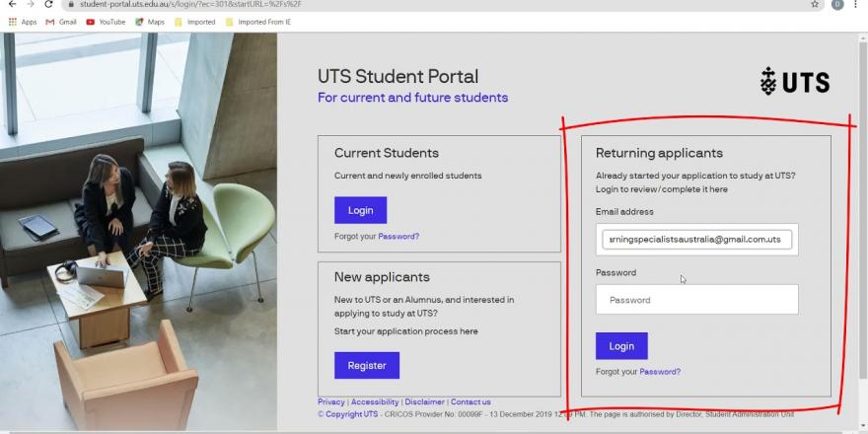Click the 'For current and future students' text

(413, 98)
